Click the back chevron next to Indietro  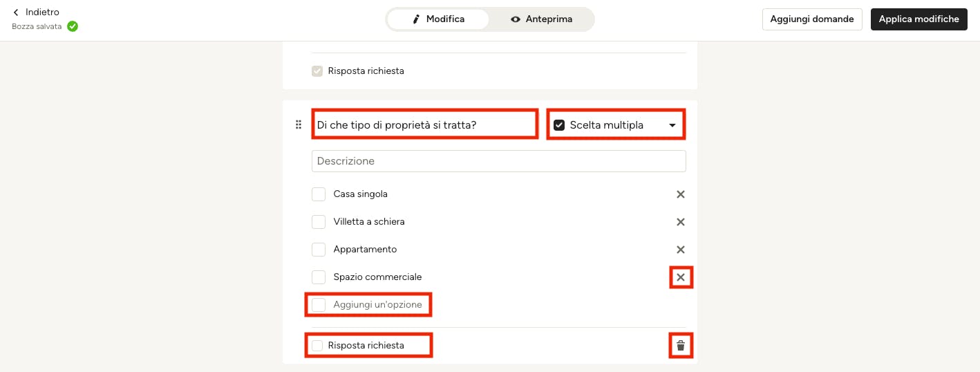click(x=16, y=12)
